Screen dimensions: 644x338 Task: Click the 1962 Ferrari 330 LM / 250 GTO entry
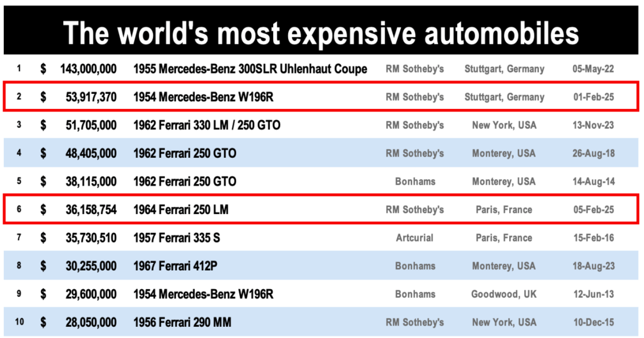pos(207,125)
